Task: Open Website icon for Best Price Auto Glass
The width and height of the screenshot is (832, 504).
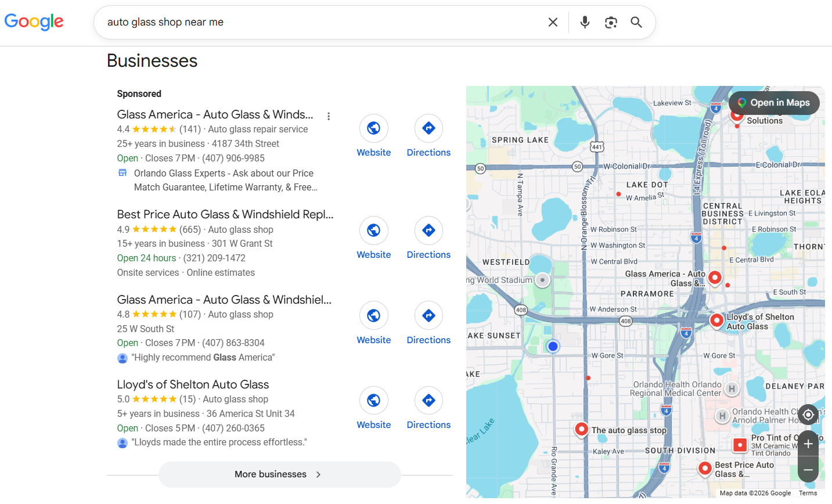Action: pos(374,230)
